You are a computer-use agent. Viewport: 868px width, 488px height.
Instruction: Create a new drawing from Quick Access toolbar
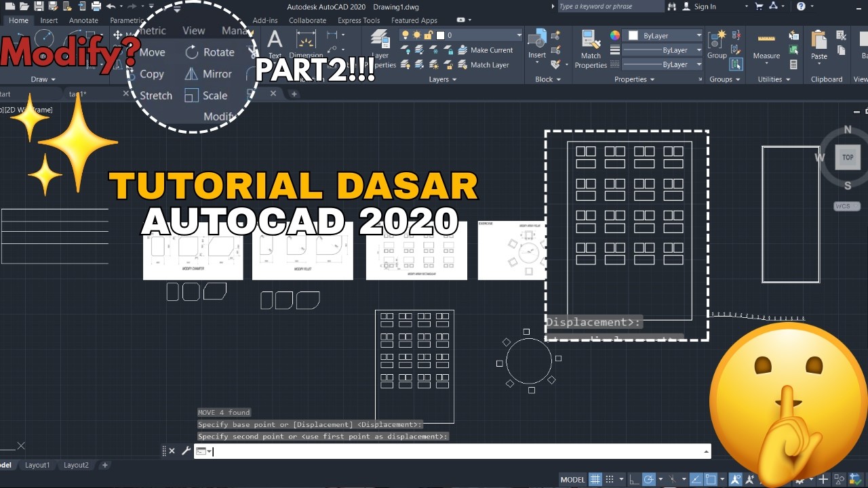click(10, 6)
